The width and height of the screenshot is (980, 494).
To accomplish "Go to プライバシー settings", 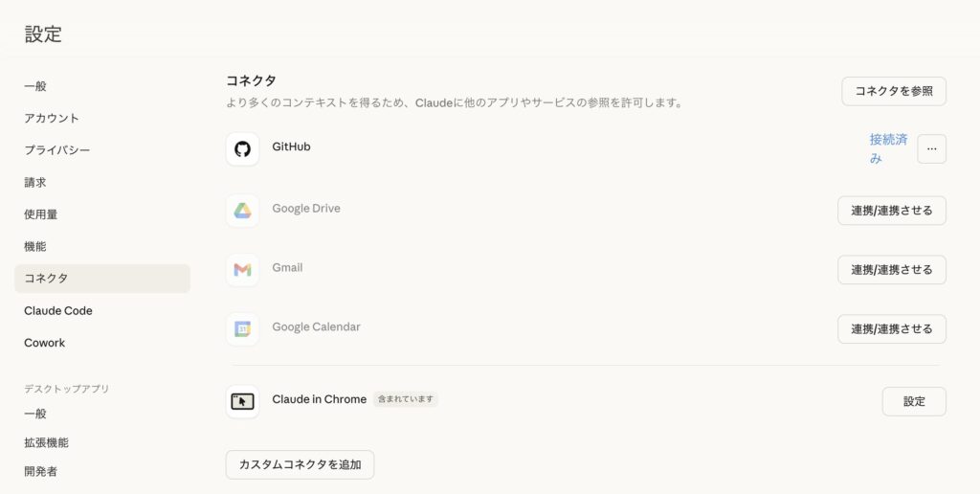I will pyautogui.click(x=57, y=150).
